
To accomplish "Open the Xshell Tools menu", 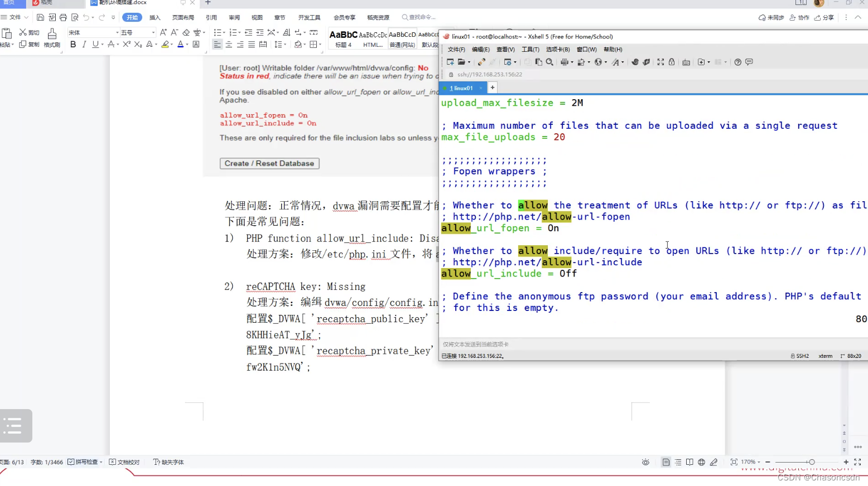I will click(530, 50).
